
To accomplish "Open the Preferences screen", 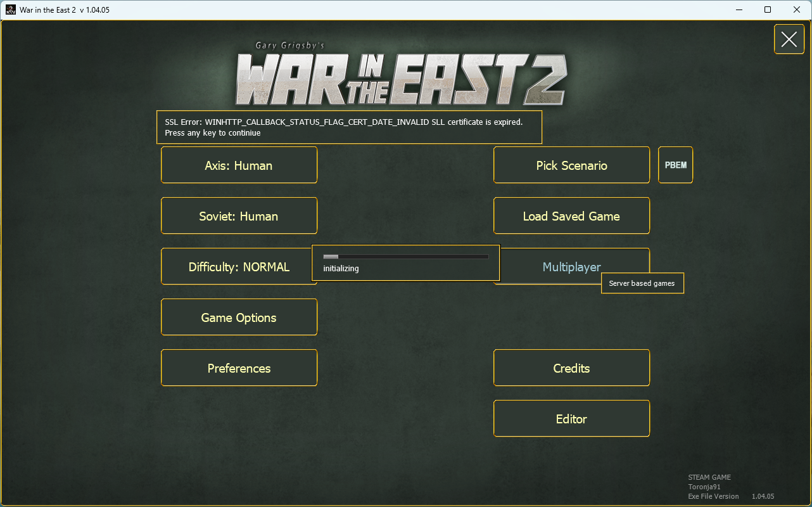I will coord(239,368).
